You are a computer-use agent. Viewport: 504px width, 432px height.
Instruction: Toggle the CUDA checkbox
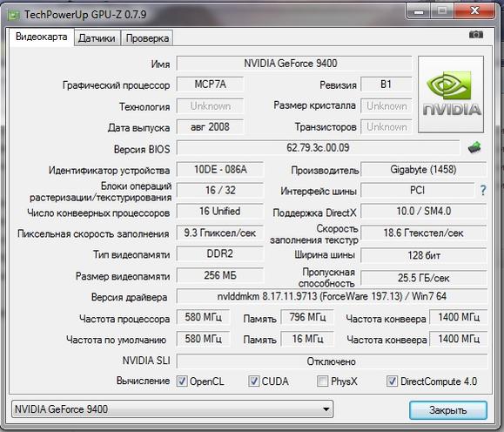pos(253,381)
